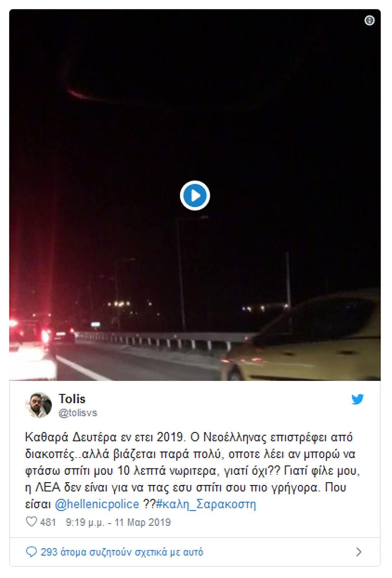Screen dimensions: 392x578
Task: Click the tweet text mentioning ΛΕΑ
Action: pyautogui.click(x=185, y=487)
